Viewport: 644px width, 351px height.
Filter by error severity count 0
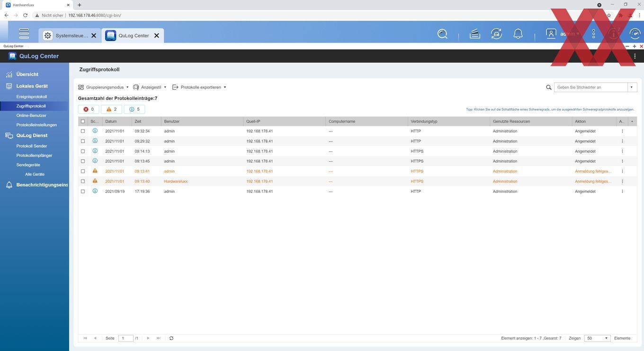click(x=89, y=109)
